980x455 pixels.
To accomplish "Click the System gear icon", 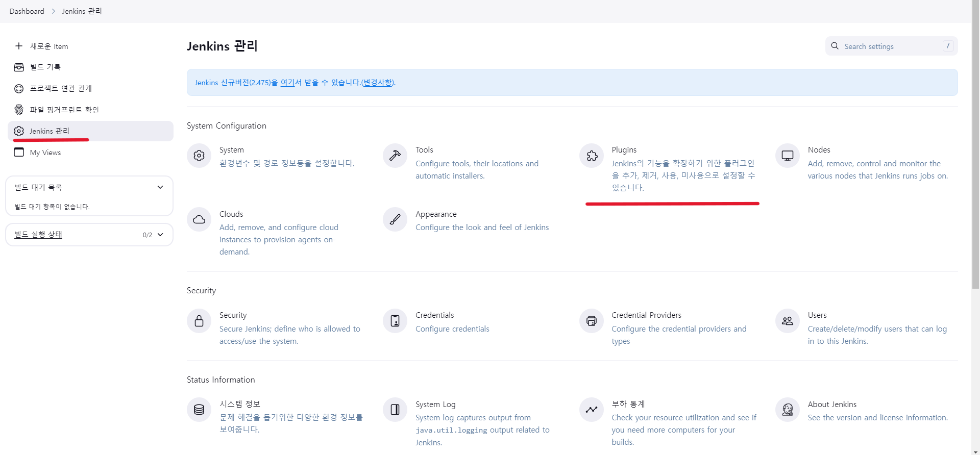I will [199, 156].
